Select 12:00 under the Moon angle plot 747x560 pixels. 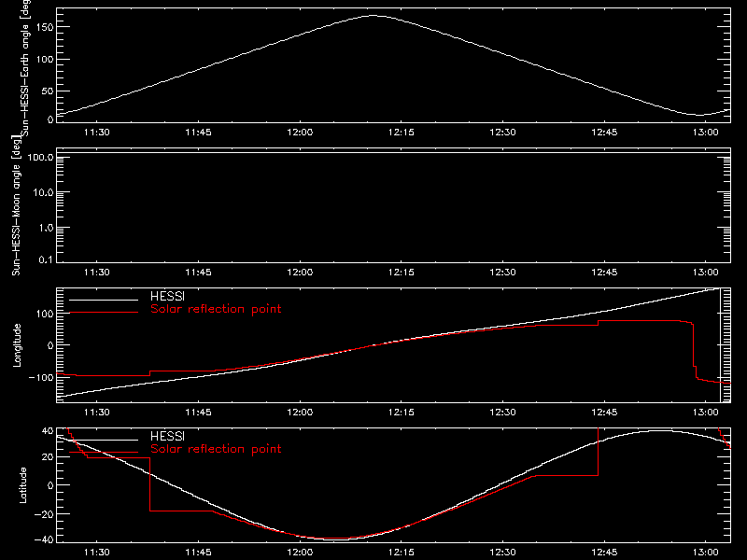point(300,273)
